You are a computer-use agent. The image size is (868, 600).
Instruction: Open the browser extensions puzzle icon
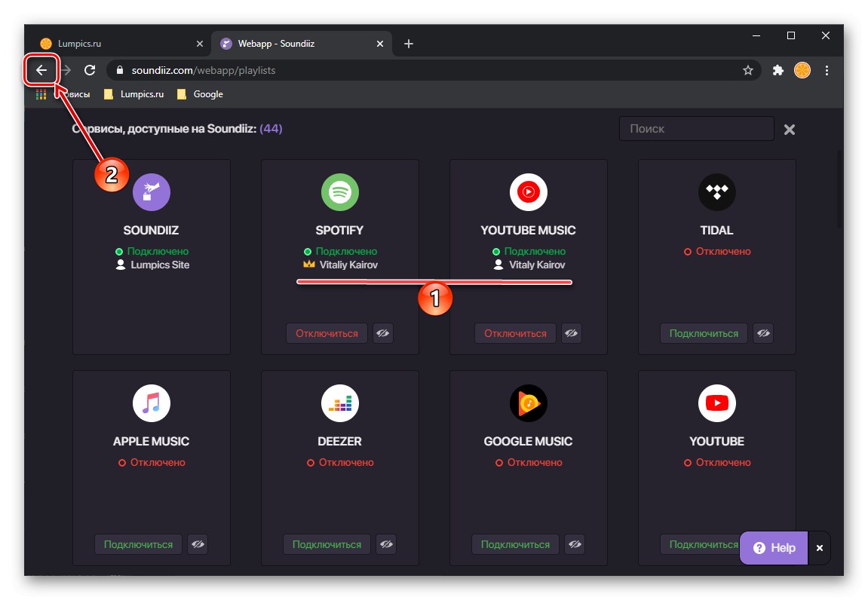(778, 70)
